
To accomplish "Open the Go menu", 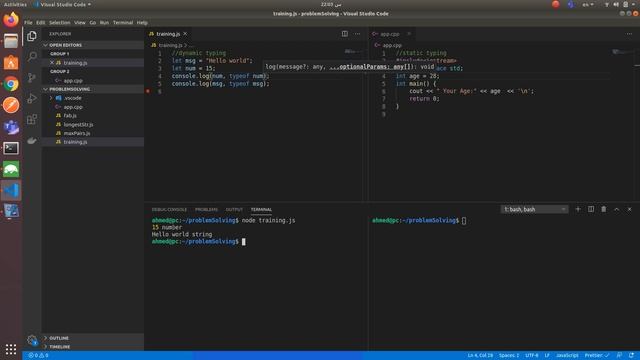I will tap(93, 23).
